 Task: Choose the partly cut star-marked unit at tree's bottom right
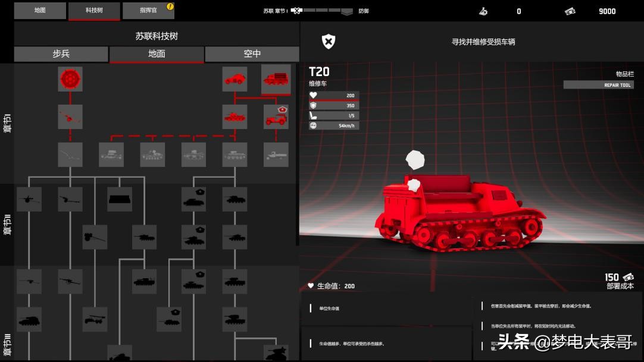coord(276,352)
